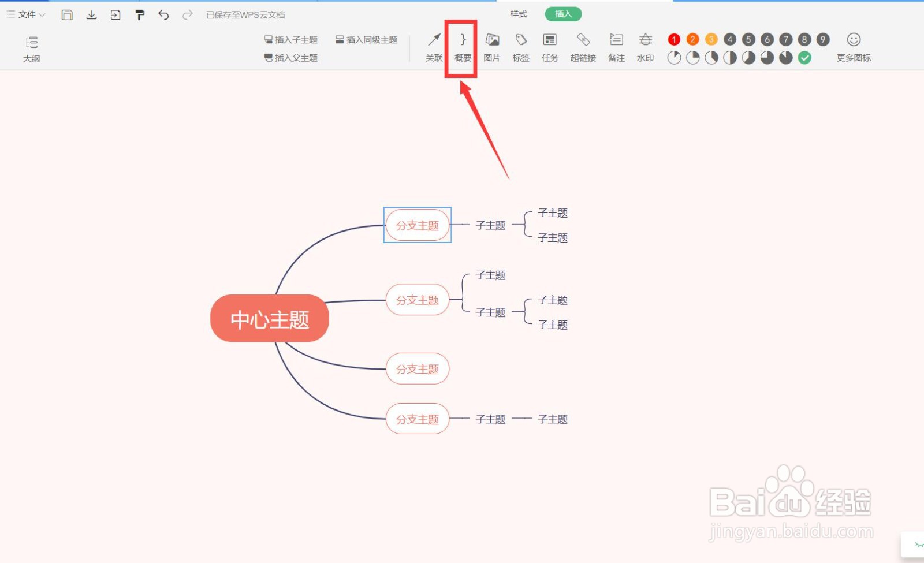Select the highlighted top 分支主题 node
924x563 pixels.
pos(418,225)
